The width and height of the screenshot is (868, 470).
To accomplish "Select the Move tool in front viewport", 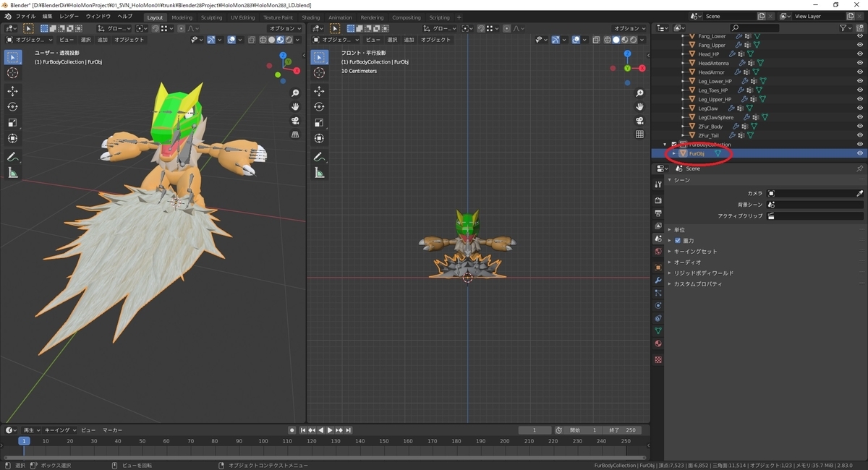I will click(x=318, y=90).
